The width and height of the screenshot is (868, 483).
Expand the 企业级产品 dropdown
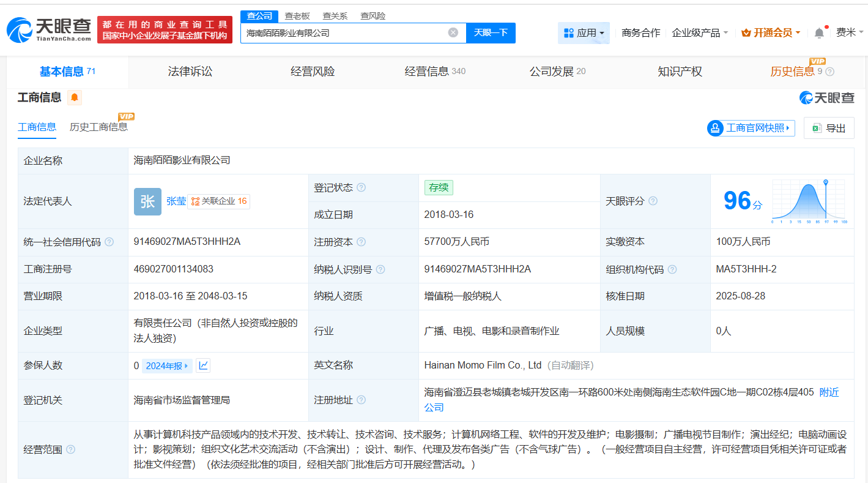(x=699, y=32)
